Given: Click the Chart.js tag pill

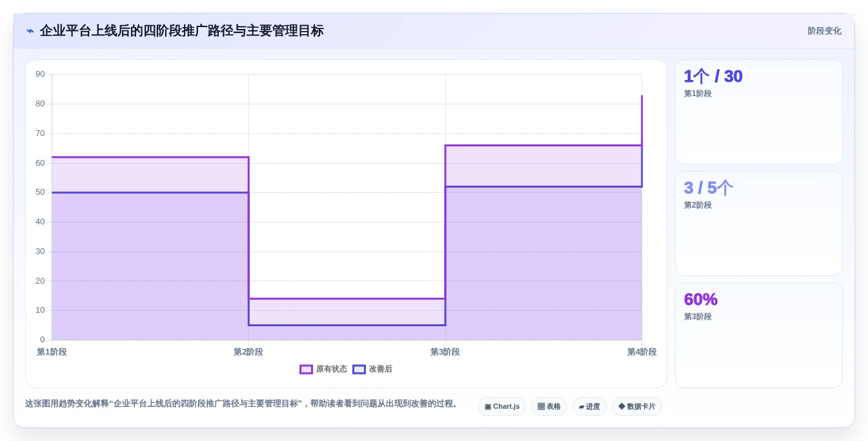Looking at the screenshot, I should coord(502,407).
